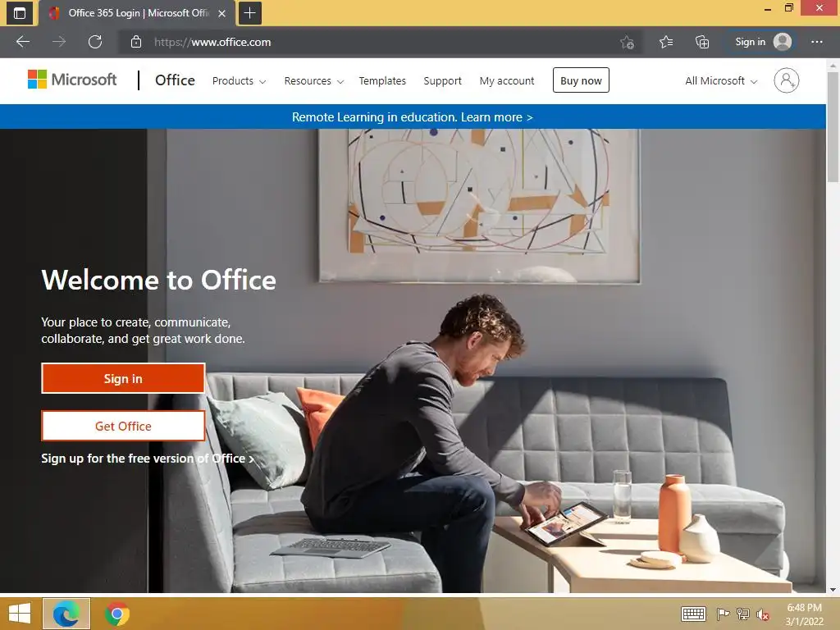Click the scrollbar down arrow

pos(833,589)
